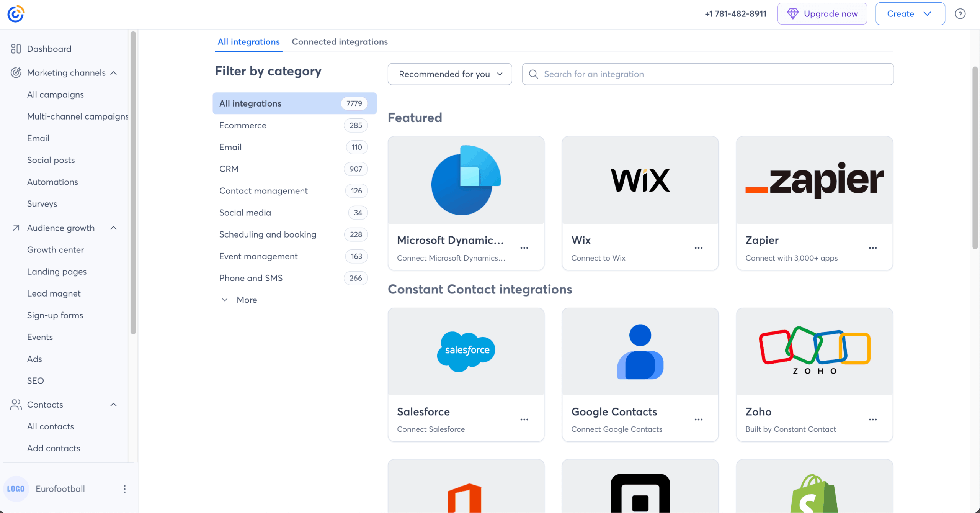Viewport: 980px width, 513px height.
Task: Click the Salesforce cloud logo
Action: 466,351
